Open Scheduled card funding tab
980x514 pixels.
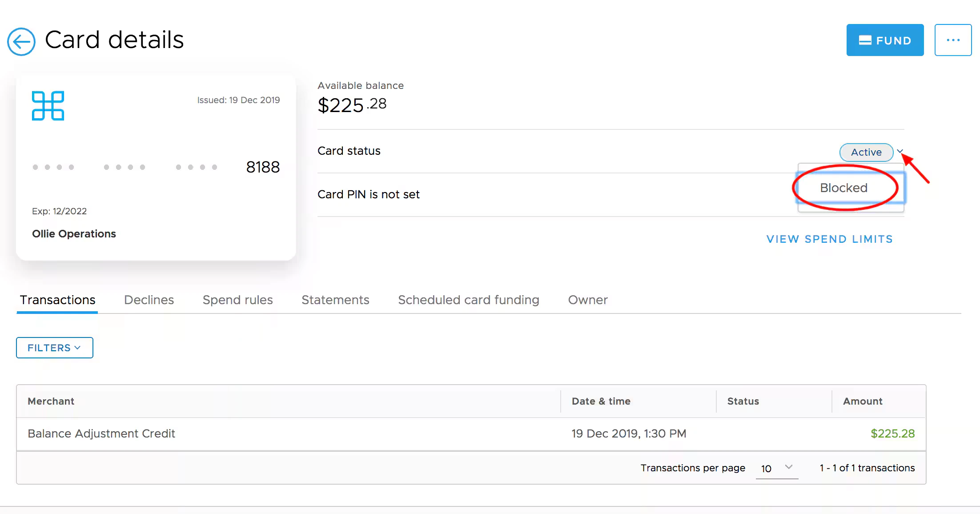[x=468, y=300]
